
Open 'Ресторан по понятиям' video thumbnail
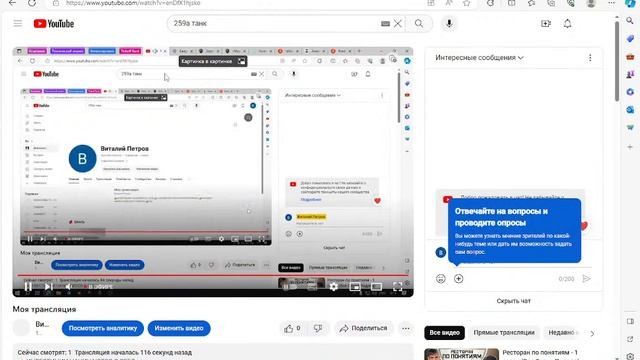(461, 354)
